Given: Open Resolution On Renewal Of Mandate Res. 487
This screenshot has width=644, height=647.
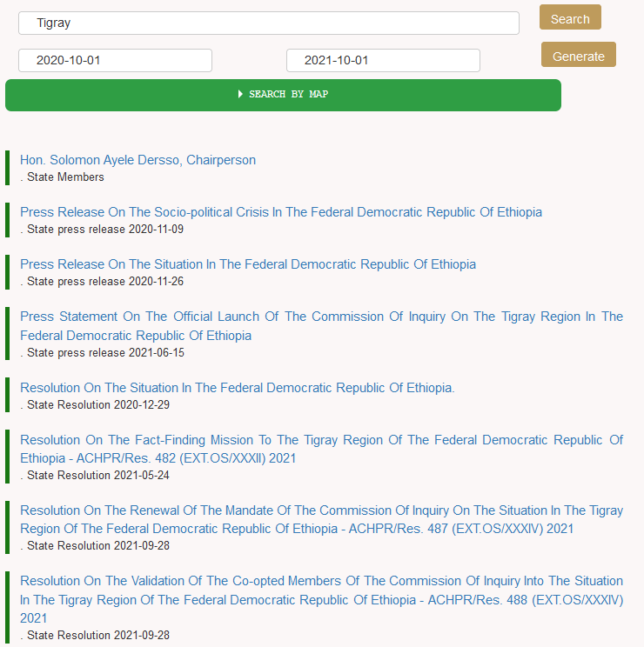Looking at the screenshot, I should [x=322, y=519].
